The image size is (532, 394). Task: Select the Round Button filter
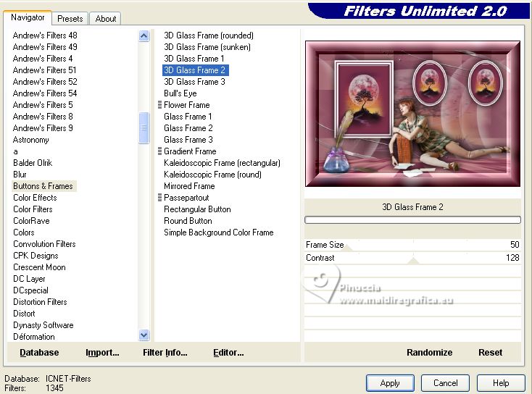tap(188, 221)
